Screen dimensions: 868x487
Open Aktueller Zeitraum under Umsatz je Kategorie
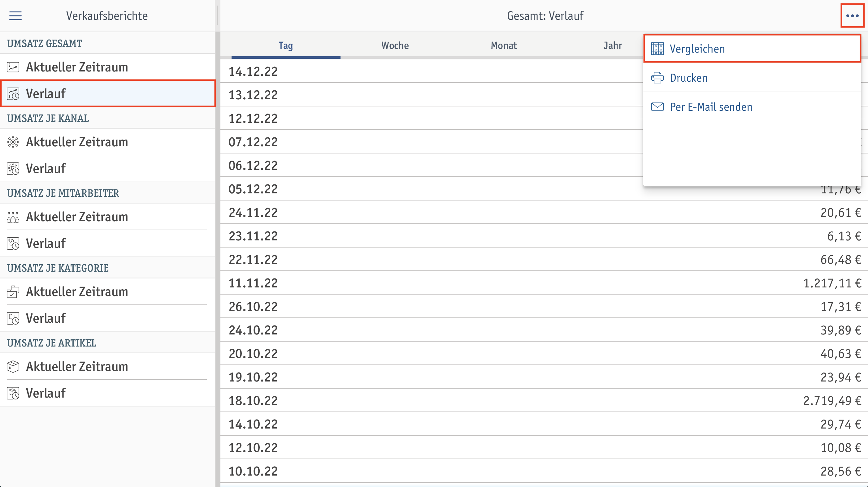coord(107,292)
